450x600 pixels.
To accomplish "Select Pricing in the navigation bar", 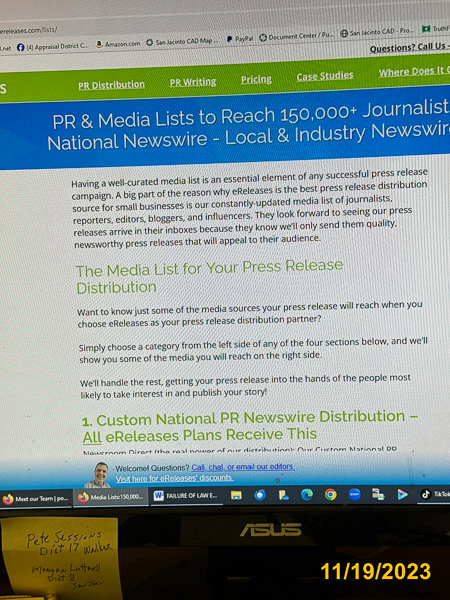I will (x=256, y=80).
